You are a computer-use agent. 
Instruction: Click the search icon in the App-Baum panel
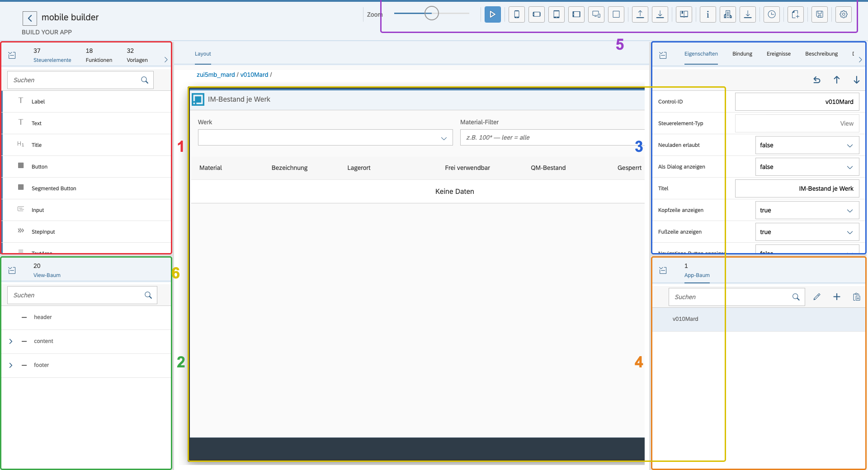click(x=796, y=297)
